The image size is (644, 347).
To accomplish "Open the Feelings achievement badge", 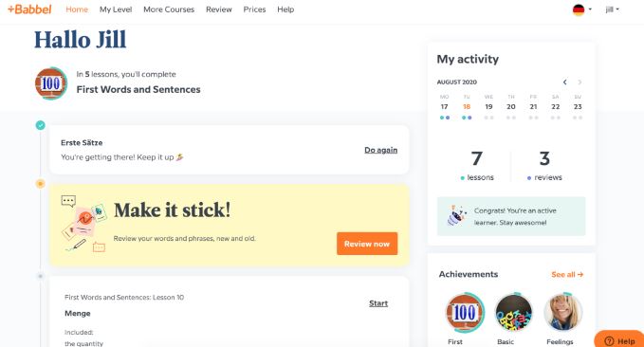I will [563, 313].
